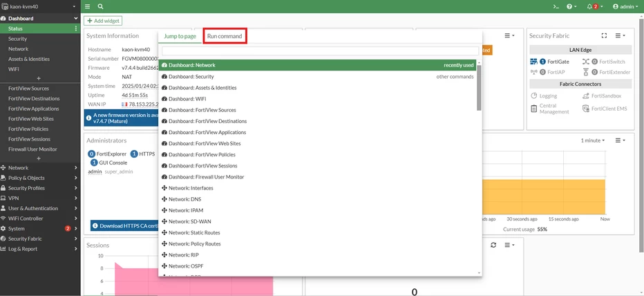The width and height of the screenshot is (644, 296).
Task: Expand the System sidebar menu
Action: click(x=39, y=229)
